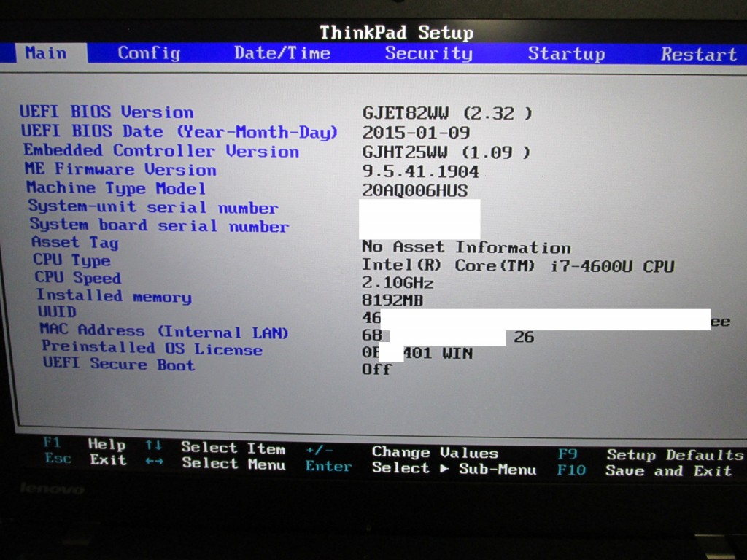Click the left/right arrows key hint
The image size is (747, 560).
pyautogui.click(x=155, y=462)
